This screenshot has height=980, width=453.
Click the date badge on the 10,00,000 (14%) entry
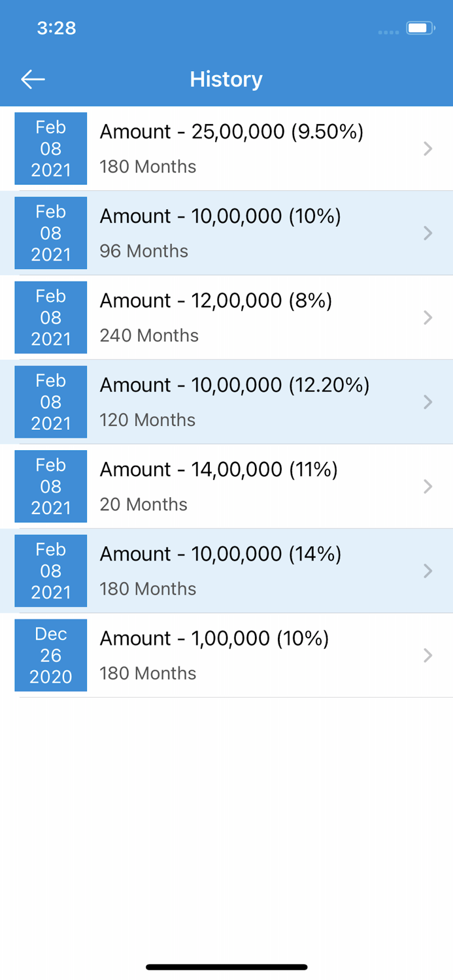pyautogui.click(x=50, y=570)
